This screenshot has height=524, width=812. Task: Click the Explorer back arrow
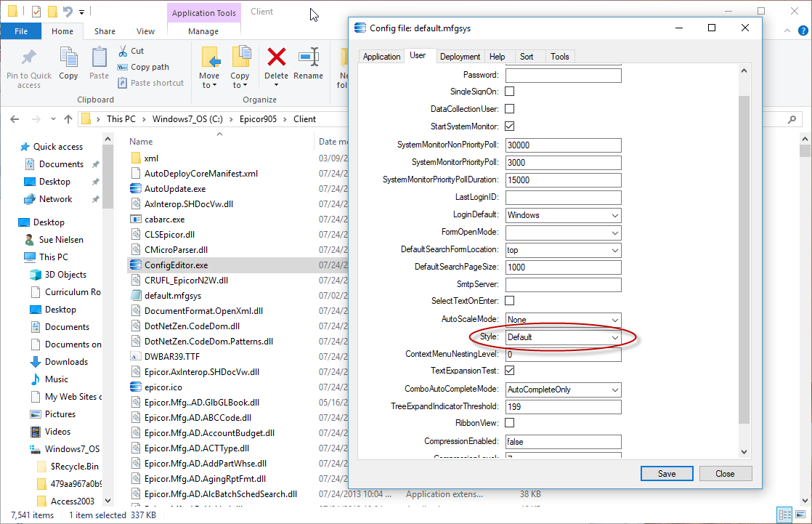click(x=15, y=119)
